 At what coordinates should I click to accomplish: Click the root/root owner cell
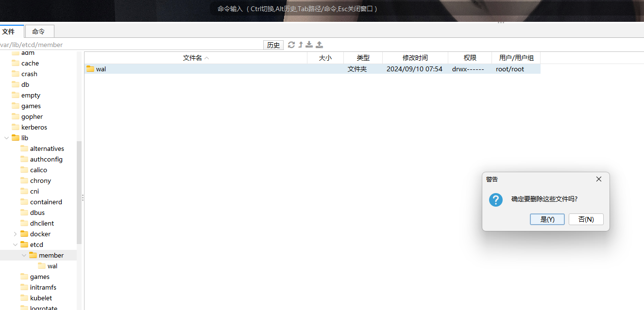(x=510, y=69)
